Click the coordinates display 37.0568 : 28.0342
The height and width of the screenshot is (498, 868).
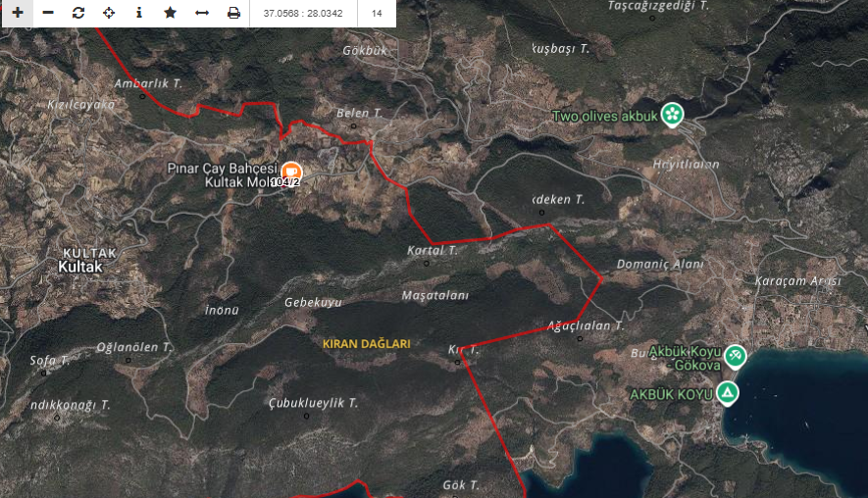(303, 14)
